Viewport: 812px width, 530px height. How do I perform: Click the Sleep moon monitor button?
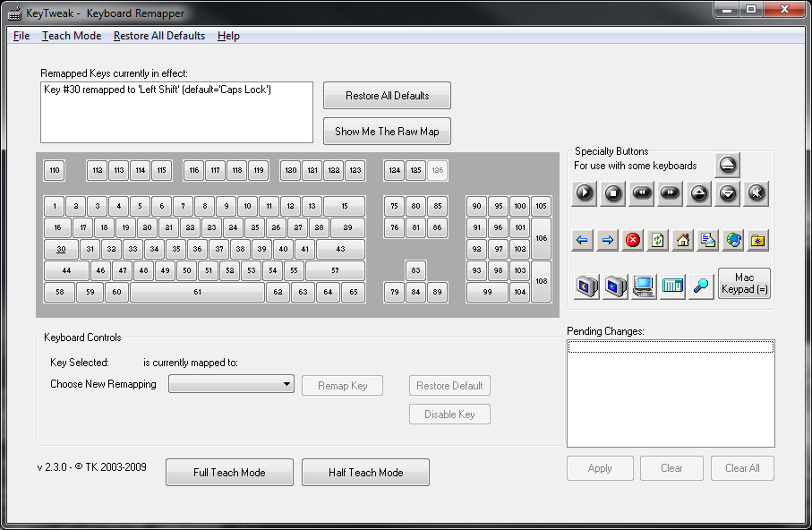click(586, 286)
